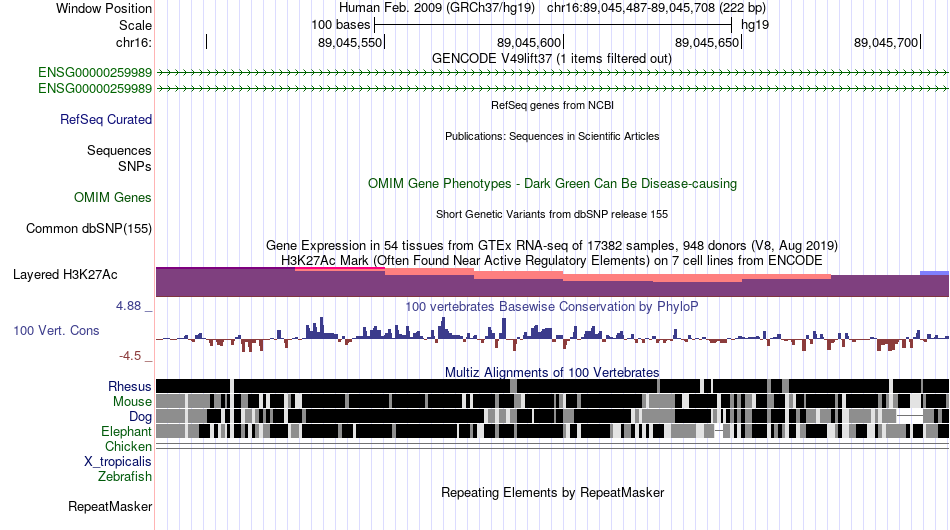950x530 pixels.
Task: Click the Dog alignment row label
Action: pos(140,416)
